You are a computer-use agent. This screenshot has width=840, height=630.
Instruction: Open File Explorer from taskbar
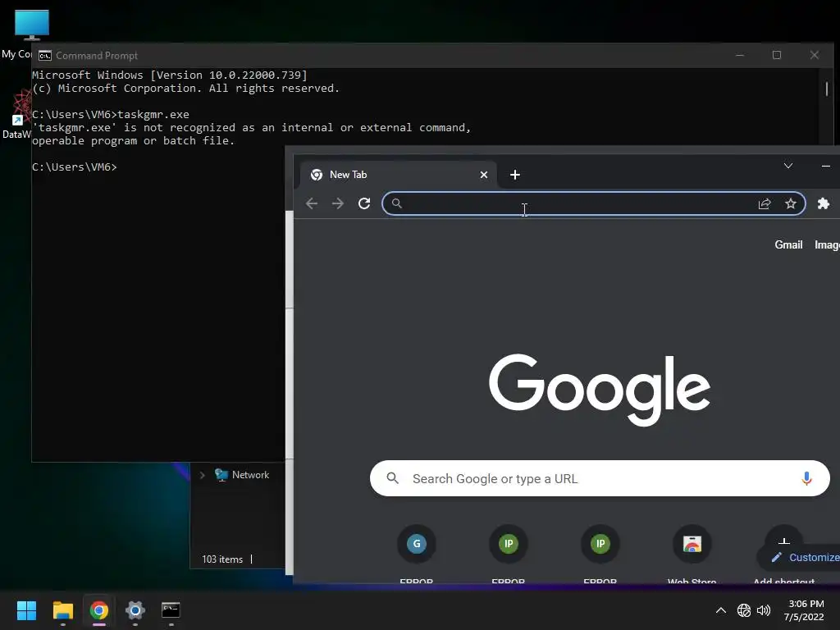coord(62,610)
